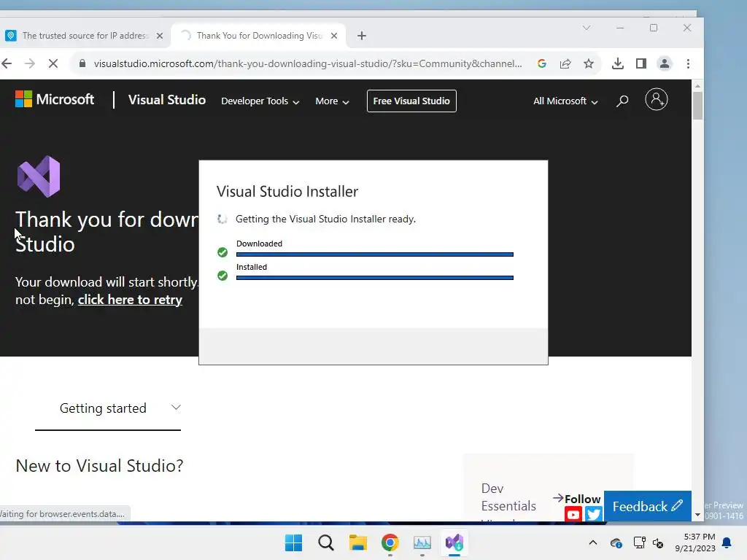Click taskbar clock showing 5:37 PM

pyautogui.click(x=695, y=542)
